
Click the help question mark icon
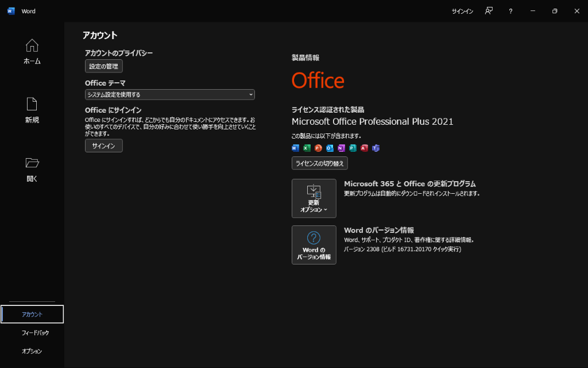point(510,11)
